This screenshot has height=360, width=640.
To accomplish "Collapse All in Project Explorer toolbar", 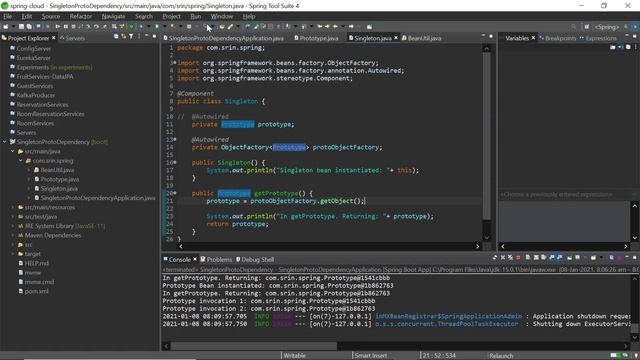I will [x=116, y=37].
